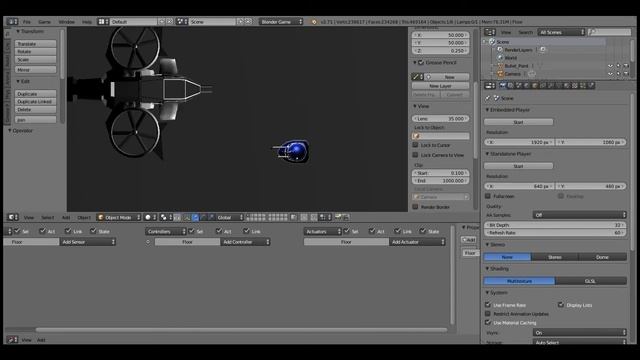The image size is (640, 360).
Task: Open the Window menu
Action: tap(66, 22)
